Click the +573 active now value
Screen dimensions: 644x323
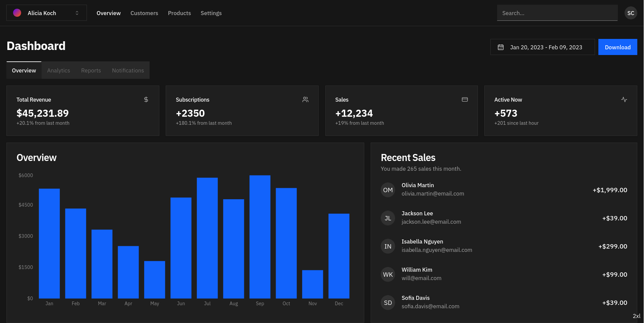(x=506, y=113)
